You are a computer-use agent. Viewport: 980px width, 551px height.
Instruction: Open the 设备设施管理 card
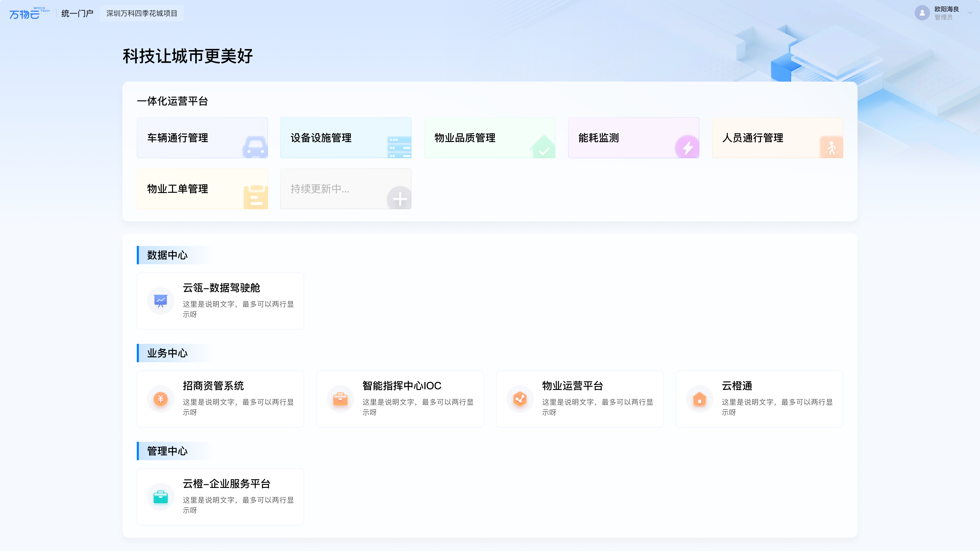[346, 138]
